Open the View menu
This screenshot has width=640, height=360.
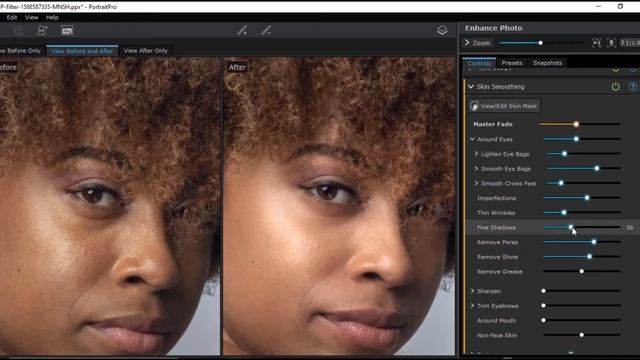(31, 17)
